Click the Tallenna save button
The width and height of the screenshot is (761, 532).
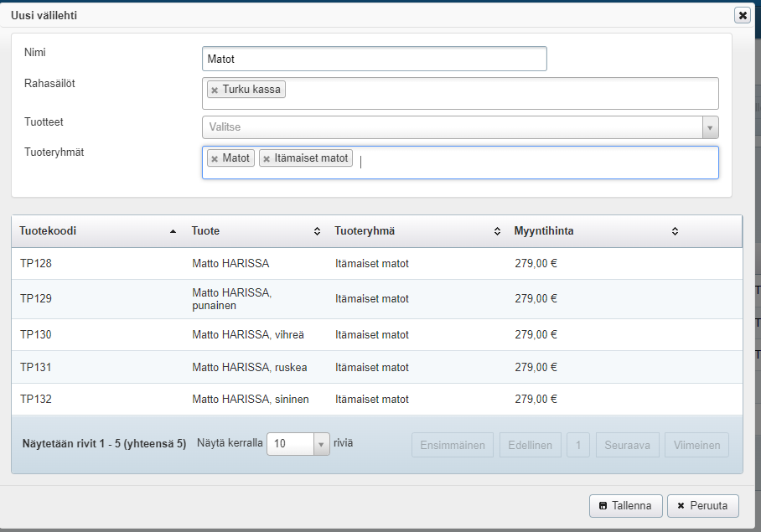tap(626, 506)
